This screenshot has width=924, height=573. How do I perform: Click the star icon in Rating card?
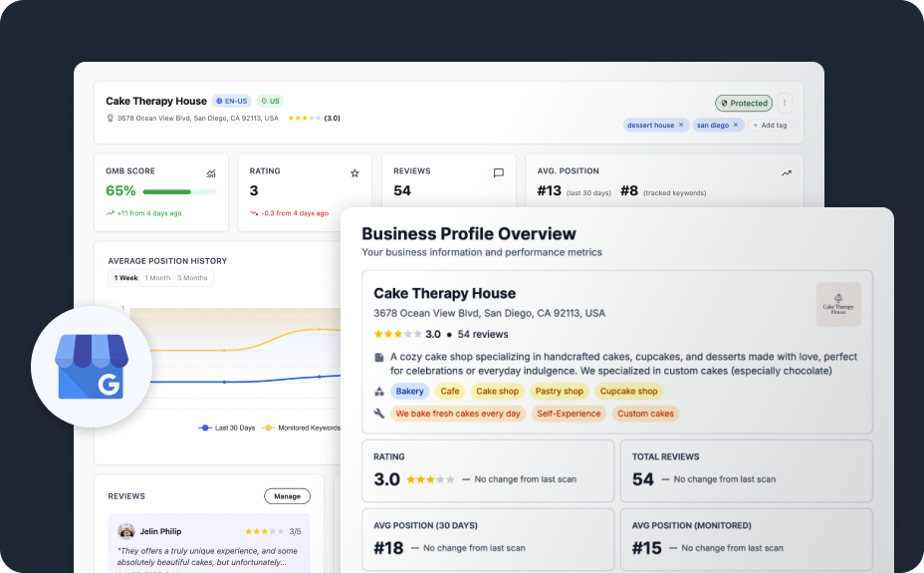(x=354, y=173)
